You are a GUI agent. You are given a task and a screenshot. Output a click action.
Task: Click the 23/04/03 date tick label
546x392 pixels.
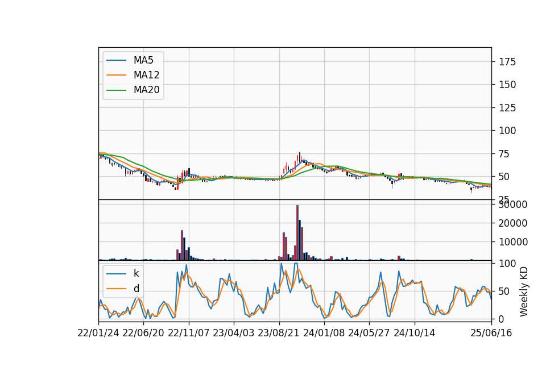[234, 333]
